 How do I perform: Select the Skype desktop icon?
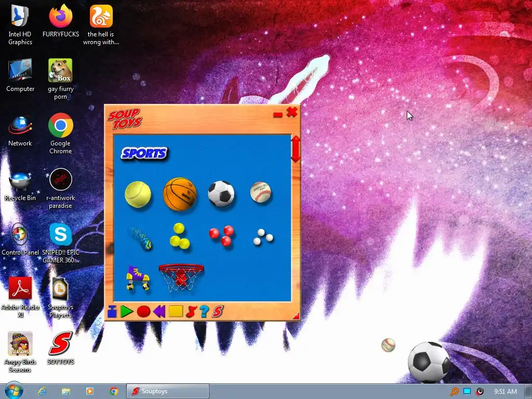coord(60,243)
